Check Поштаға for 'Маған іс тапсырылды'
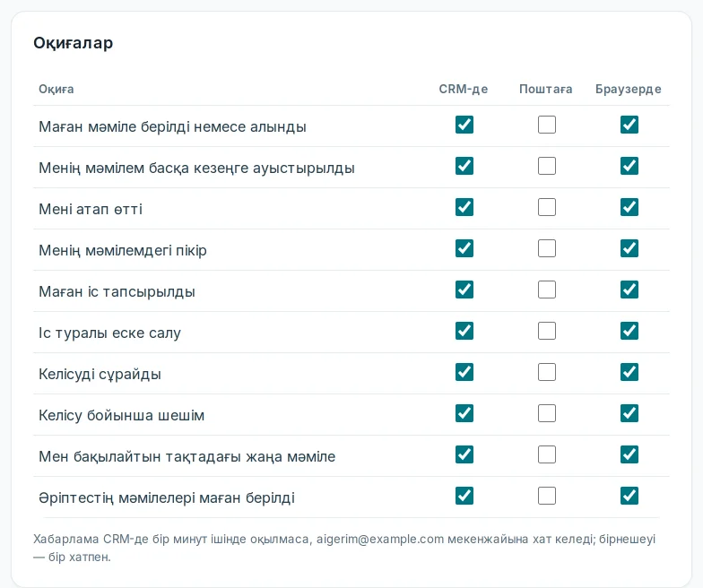Viewport: 703px width, 588px height. point(547,290)
